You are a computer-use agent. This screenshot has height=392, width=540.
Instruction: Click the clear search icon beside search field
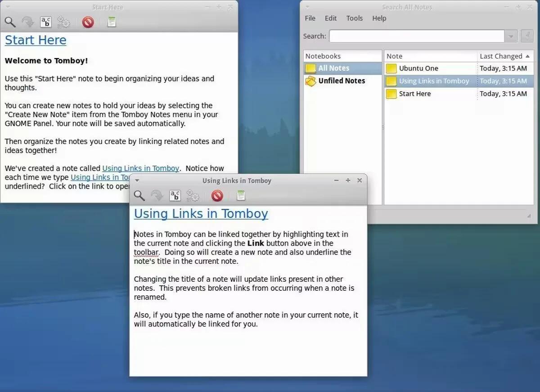[527, 36]
